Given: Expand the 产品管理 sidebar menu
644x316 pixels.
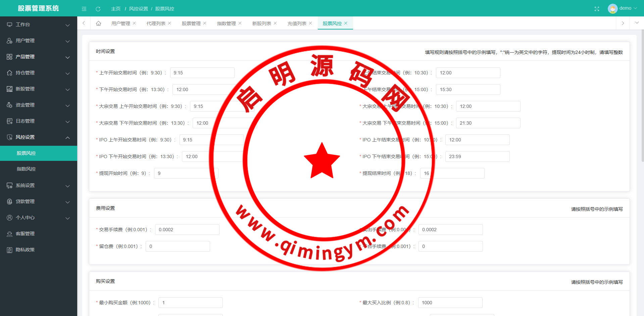Looking at the screenshot, I should tap(39, 57).
